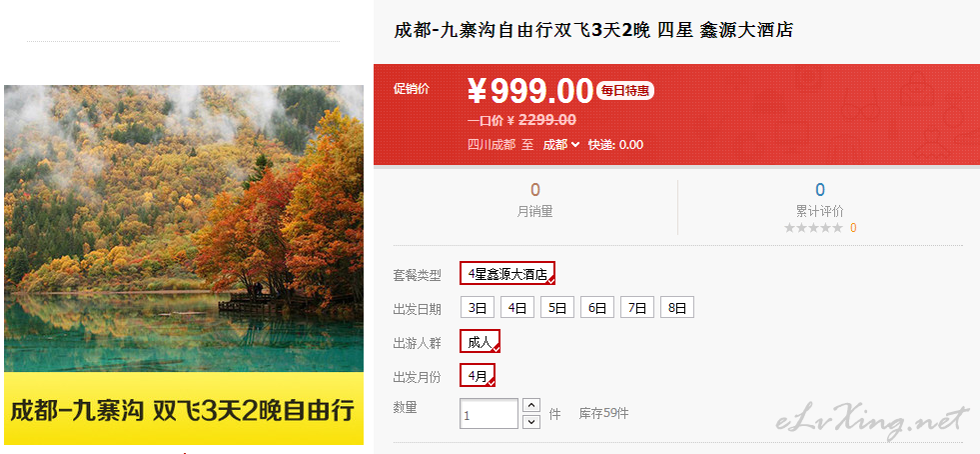This screenshot has width=980, height=454.
Task: Click the 每日特惠 badge next to price
Action: pyautogui.click(x=625, y=91)
